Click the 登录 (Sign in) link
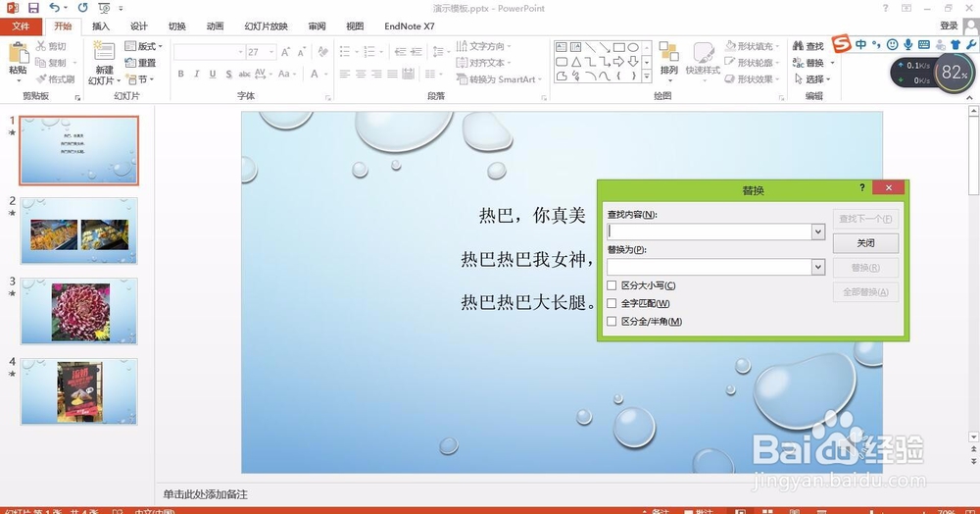This screenshot has height=514, width=980. [x=949, y=26]
